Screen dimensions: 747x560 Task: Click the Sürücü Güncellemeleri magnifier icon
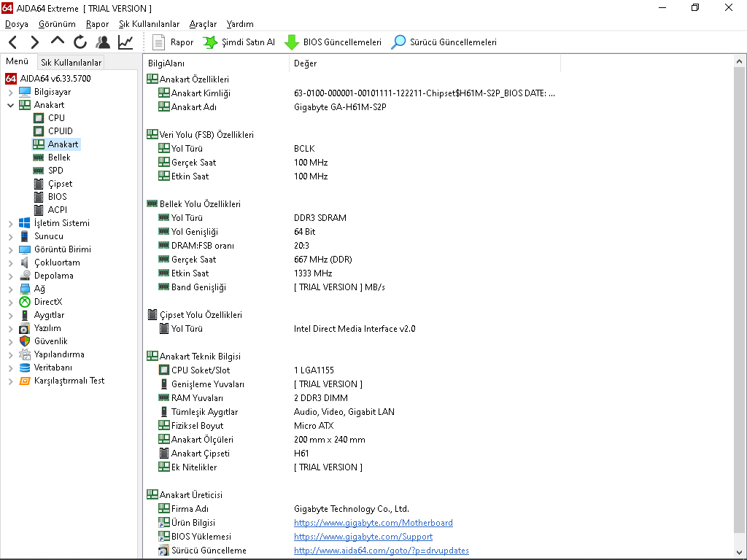pyautogui.click(x=398, y=42)
